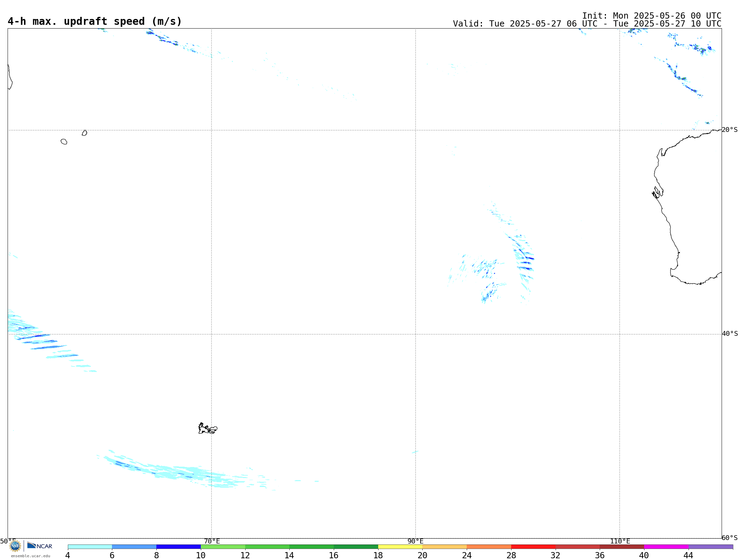744x560 pixels.
Task: Click the colorbar tick label 10
Action: point(201,556)
